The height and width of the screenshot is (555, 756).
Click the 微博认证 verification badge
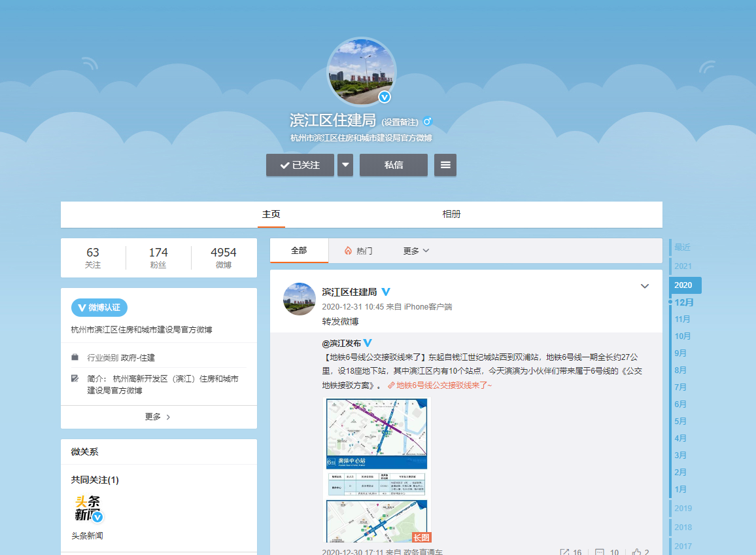point(99,308)
